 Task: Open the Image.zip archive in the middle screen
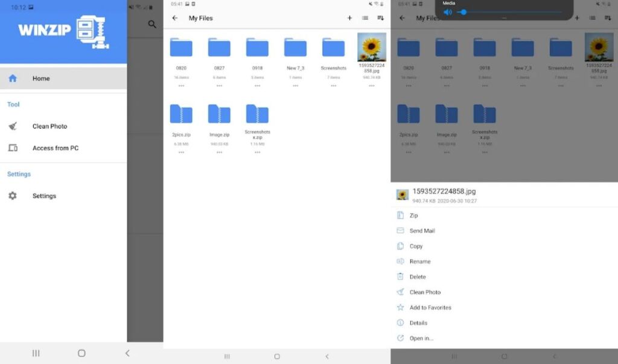coord(219,114)
